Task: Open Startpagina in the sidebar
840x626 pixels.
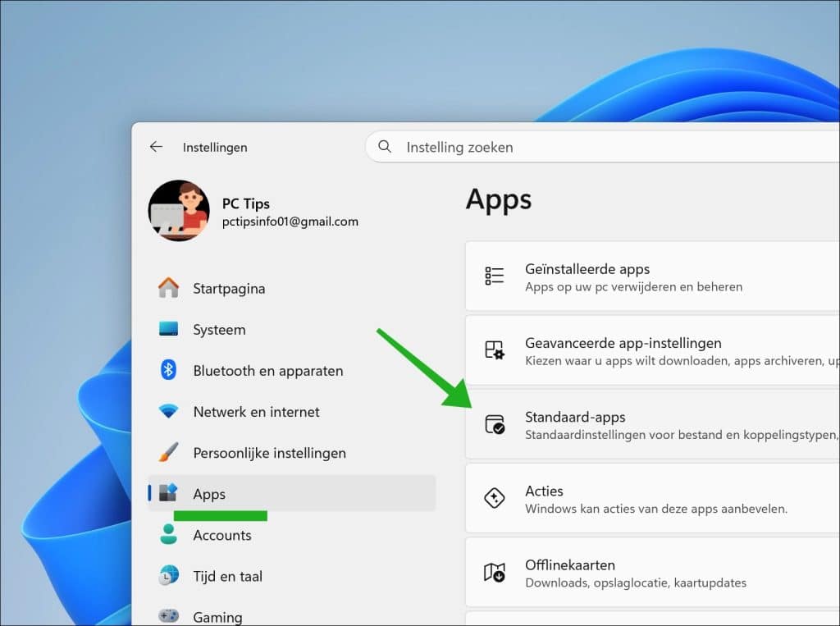Action: point(291,288)
